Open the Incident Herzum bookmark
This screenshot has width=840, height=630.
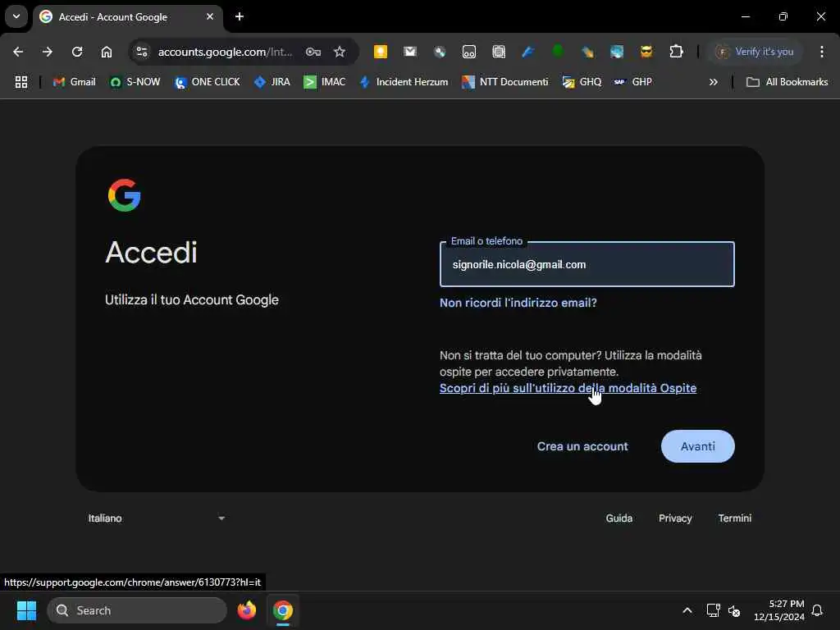404,82
